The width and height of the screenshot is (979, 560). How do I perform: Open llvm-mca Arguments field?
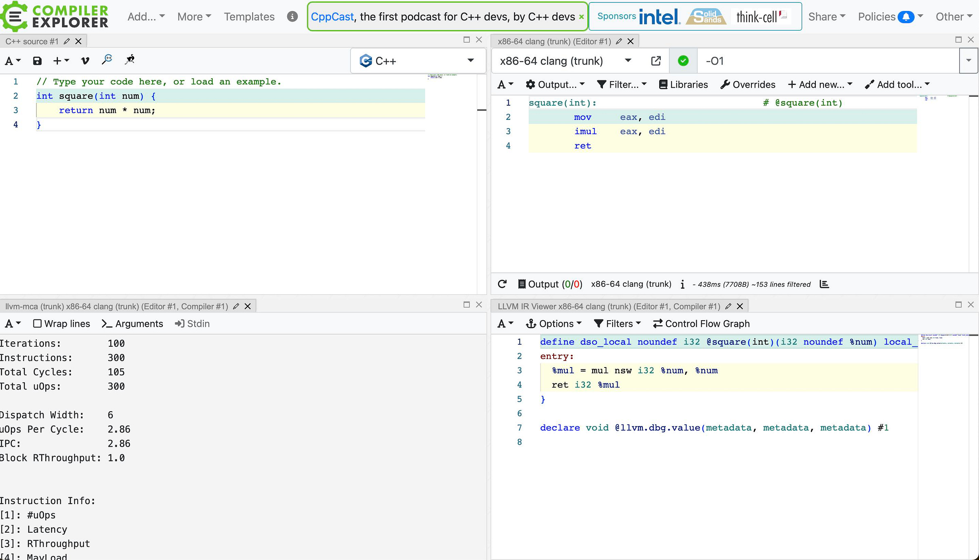point(132,323)
